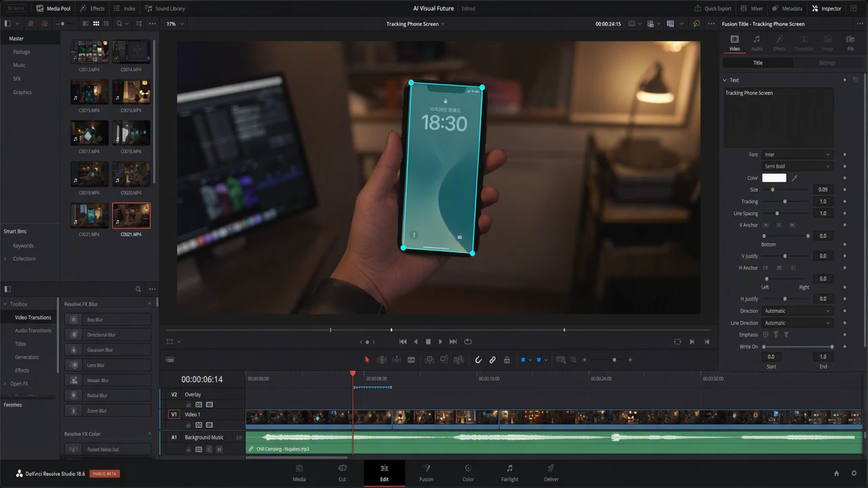Select the File tab in Inspector

[850, 43]
